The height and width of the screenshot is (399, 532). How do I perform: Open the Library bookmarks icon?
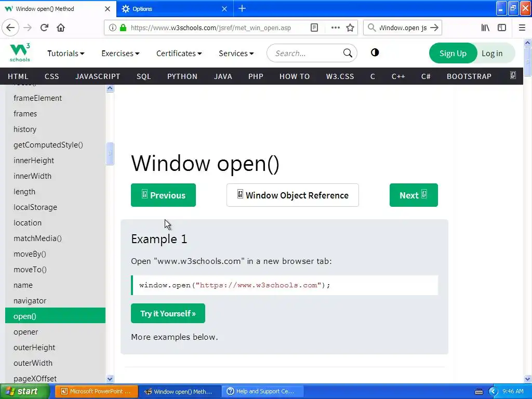[x=485, y=28]
